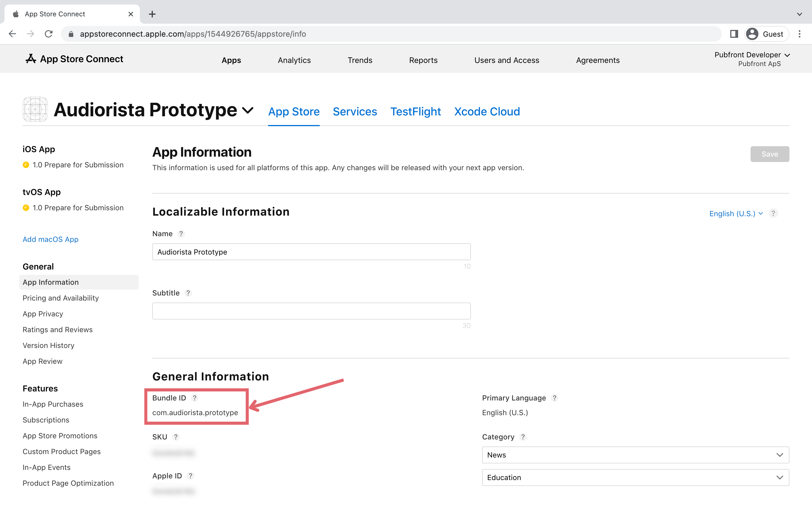Open the Pubfront Developer account menu
The height and width of the screenshot is (508, 812).
[x=752, y=59]
